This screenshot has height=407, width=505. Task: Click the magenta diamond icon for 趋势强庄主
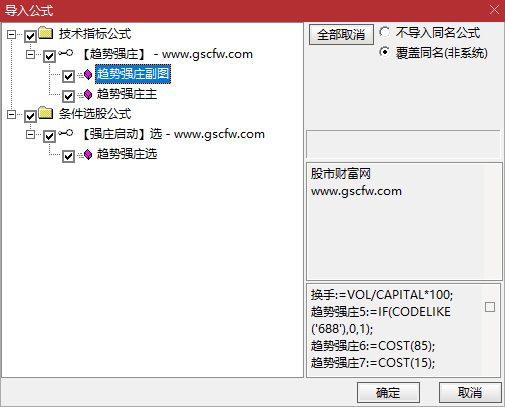click(x=87, y=94)
